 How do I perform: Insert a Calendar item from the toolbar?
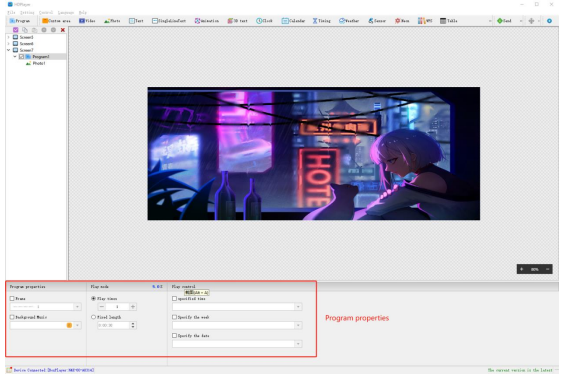(x=293, y=21)
